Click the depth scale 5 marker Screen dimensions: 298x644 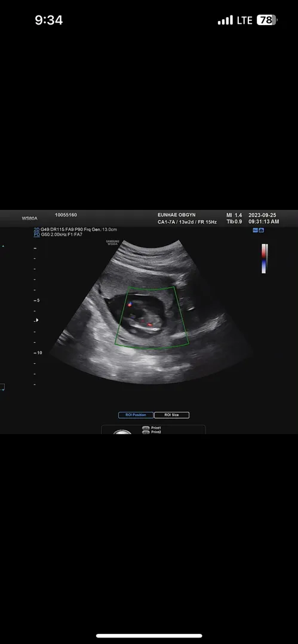click(37, 300)
